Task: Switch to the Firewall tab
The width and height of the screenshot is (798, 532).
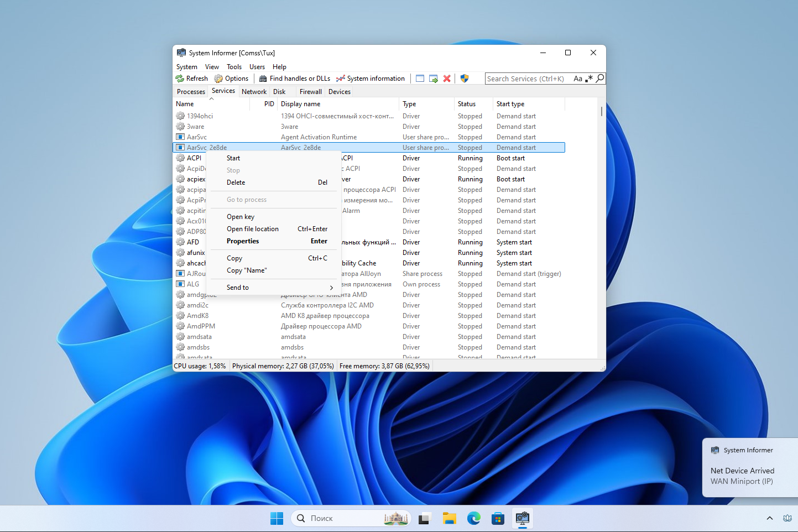Action: point(310,92)
